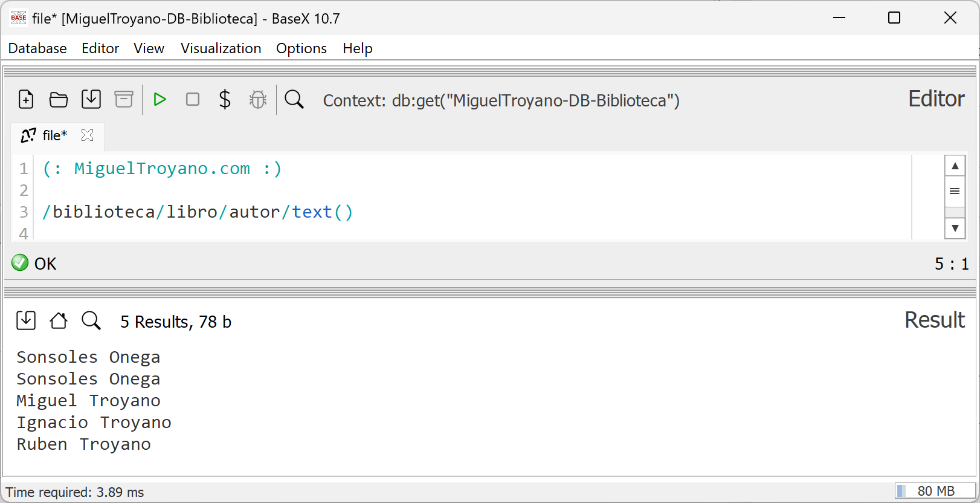Click the 5 : 1 cursor position indicator
The height and width of the screenshot is (503, 980).
tap(952, 264)
